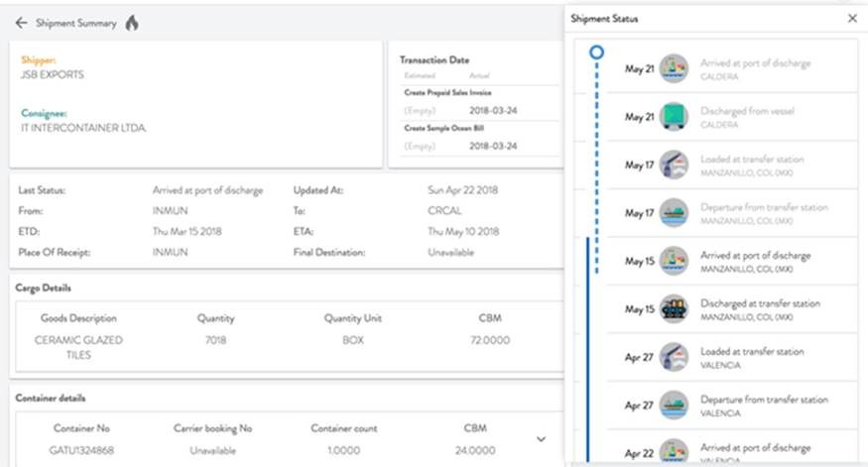Click 'Create Prepaid Sales Invoice' transaction row
Image resolution: width=868 pixels, height=467 pixels.
pos(479,102)
